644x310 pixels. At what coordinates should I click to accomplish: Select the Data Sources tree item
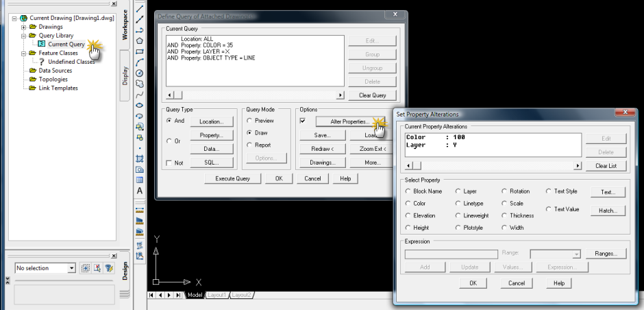click(55, 71)
